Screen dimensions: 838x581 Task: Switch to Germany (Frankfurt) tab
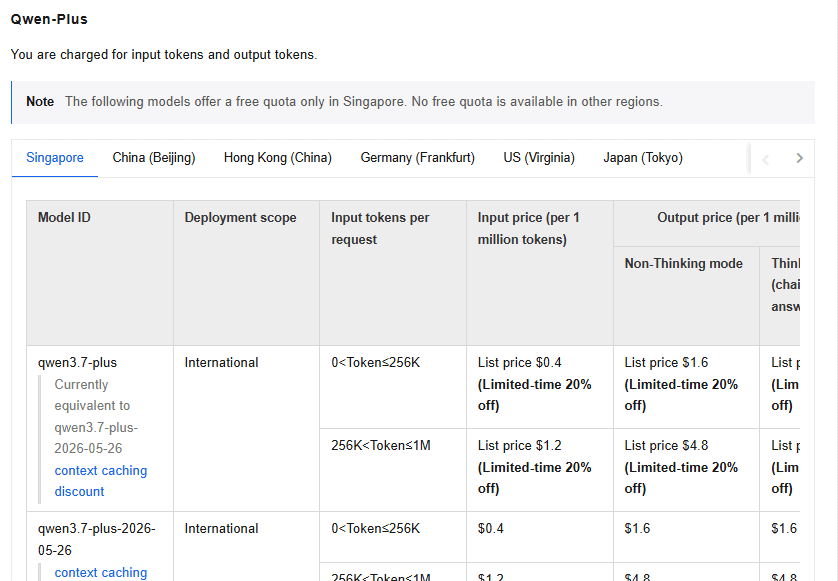tap(417, 158)
